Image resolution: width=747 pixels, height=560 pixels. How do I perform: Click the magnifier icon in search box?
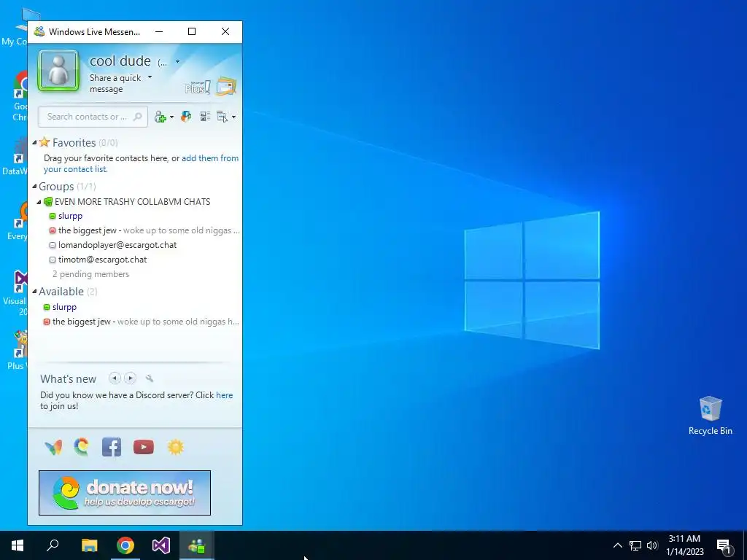(138, 117)
